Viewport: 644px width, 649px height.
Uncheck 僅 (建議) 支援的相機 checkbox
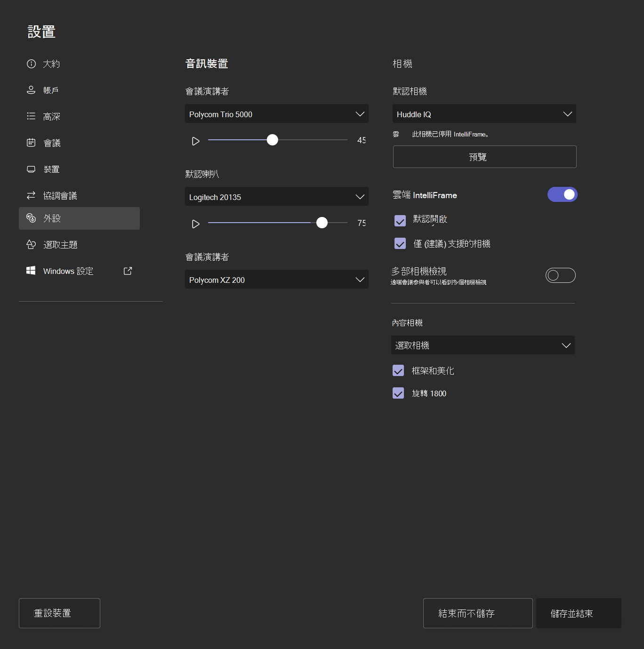tap(400, 243)
